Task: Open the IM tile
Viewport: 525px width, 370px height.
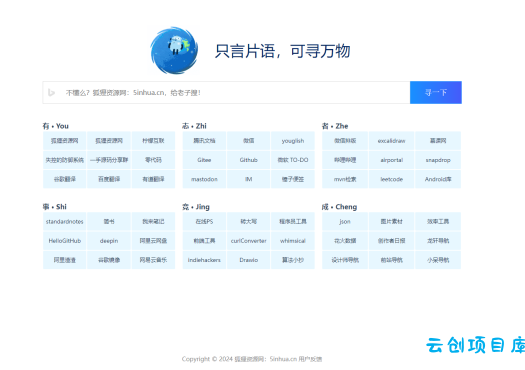Action: click(248, 179)
